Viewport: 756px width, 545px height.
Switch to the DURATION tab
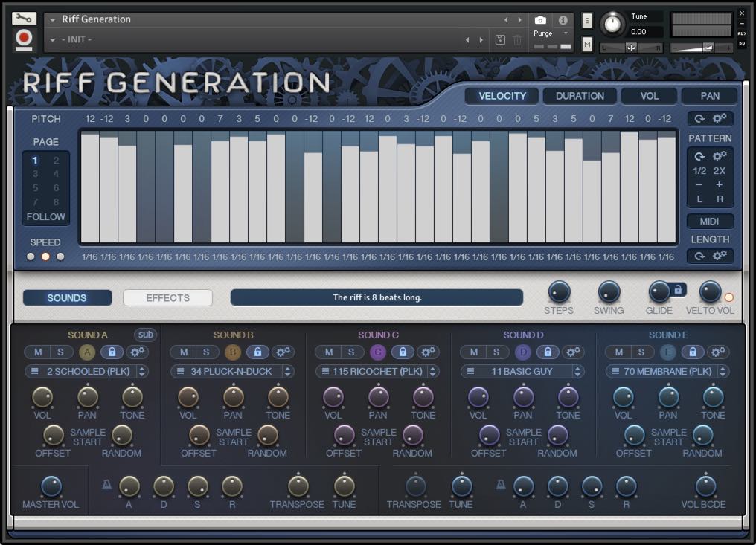point(580,96)
